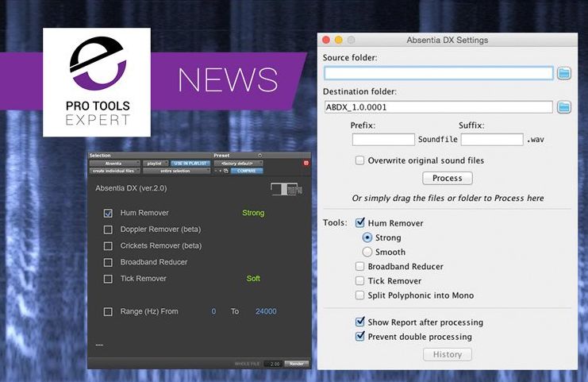
Task: Click the Preset header label
Action: click(221, 155)
